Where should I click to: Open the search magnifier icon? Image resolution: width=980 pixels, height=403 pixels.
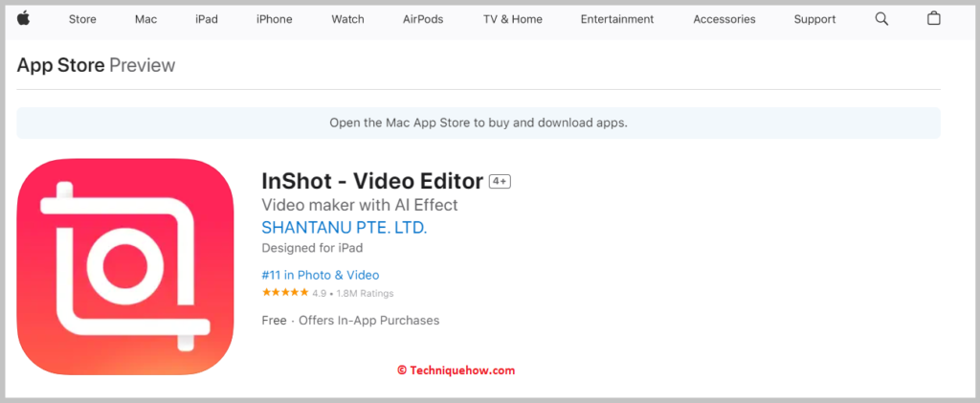point(881,19)
